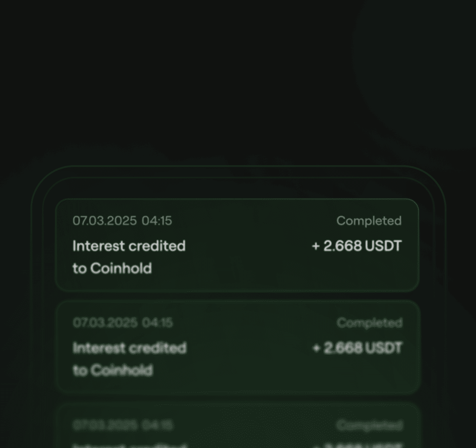
Task: Select the 04:15 timestamp on the top card
Action: click(x=157, y=221)
